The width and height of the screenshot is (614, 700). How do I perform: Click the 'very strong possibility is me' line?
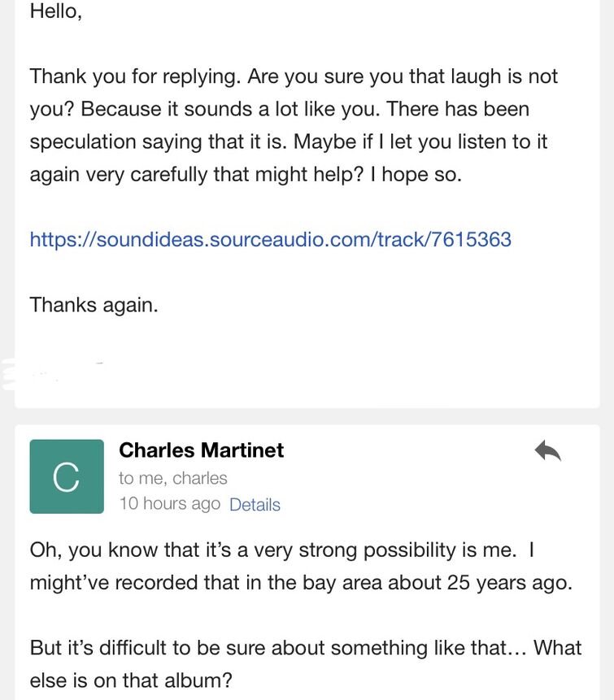pyautogui.click(x=281, y=550)
